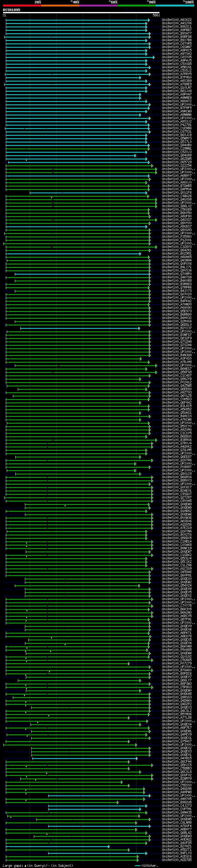Select hit label UniRef100_C4WU26
197x868 pixels.
point(177,196)
